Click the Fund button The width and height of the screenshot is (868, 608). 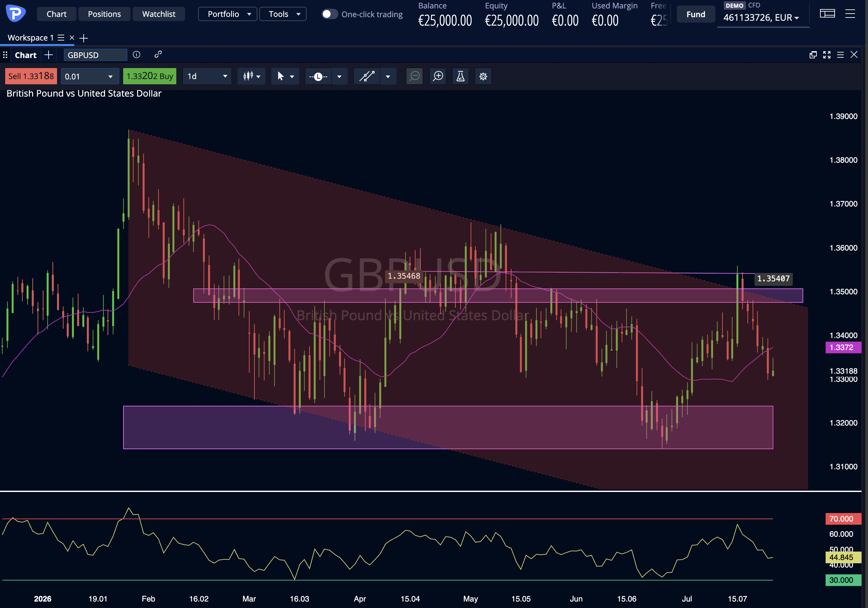[696, 14]
